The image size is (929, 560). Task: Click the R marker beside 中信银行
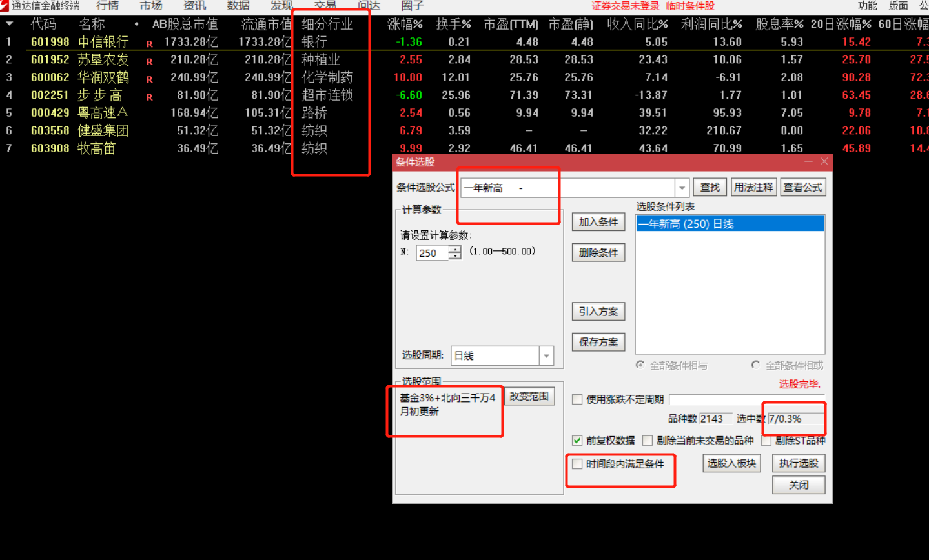pos(150,45)
